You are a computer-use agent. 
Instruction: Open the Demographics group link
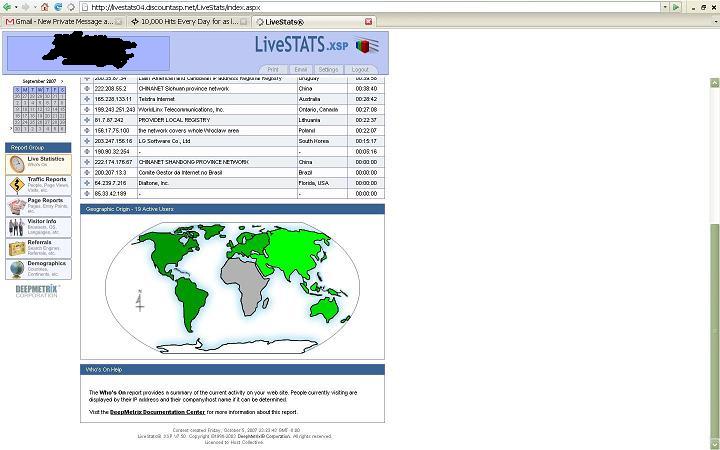coord(39,270)
